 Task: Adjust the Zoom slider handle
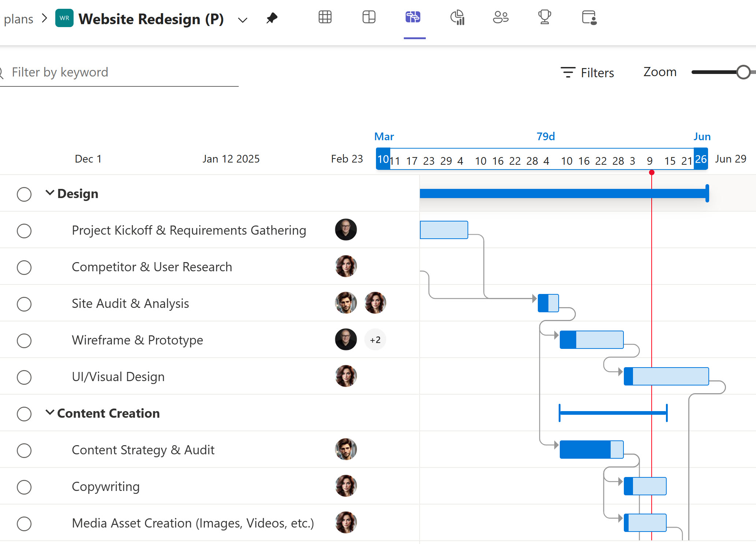pyautogui.click(x=744, y=72)
